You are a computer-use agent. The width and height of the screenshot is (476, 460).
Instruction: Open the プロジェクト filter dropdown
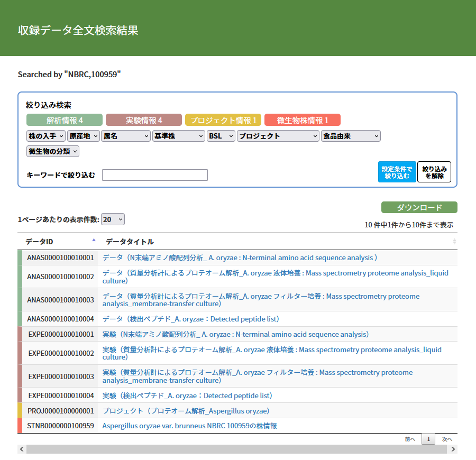(278, 136)
